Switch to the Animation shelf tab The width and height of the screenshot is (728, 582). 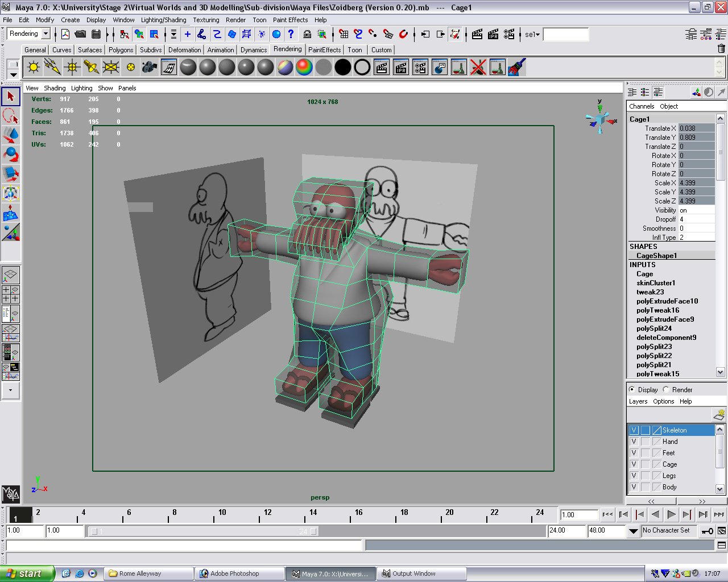coord(221,50)
